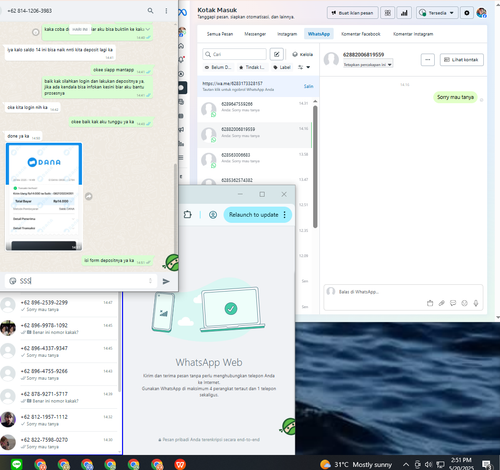Send the typed message with arrow icon
The height and width of the screenshot is (470, 500).
166,281
